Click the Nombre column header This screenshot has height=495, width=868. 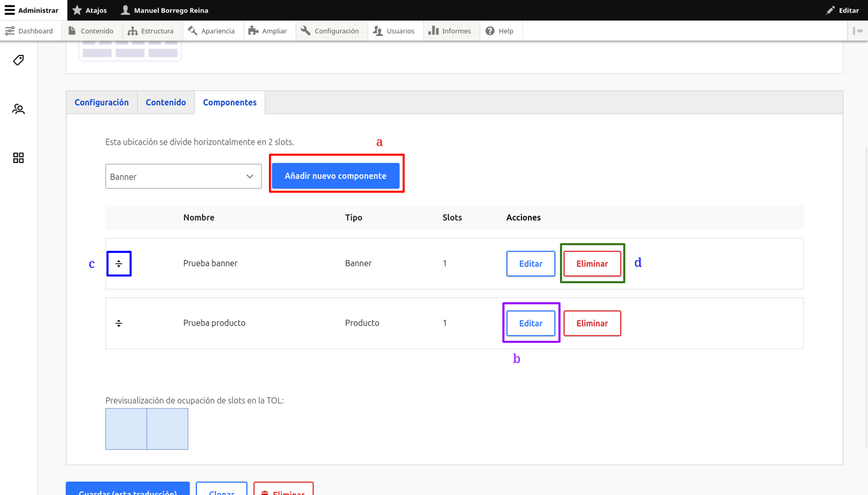pos(199,217)
